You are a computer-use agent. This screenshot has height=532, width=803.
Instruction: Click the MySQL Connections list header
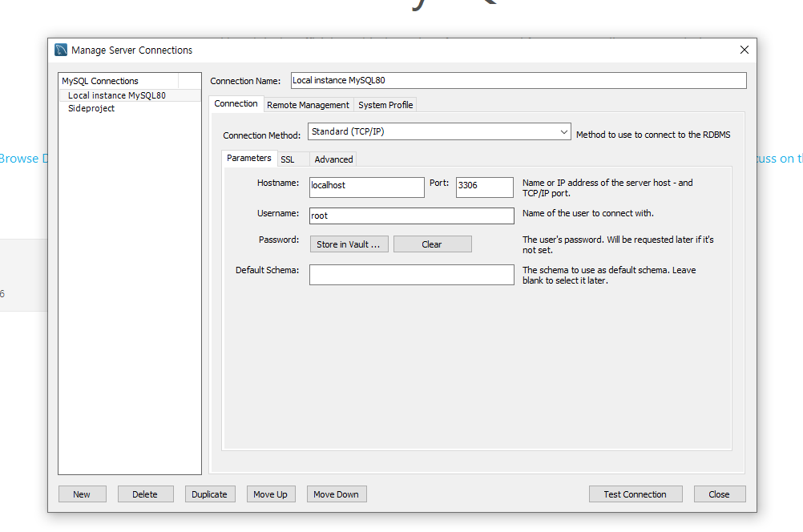[119, 81]
